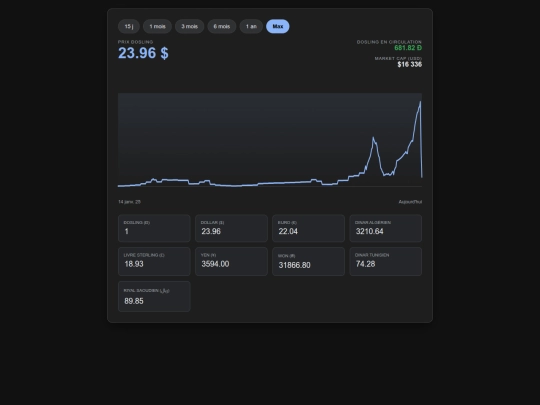
Task: Click the 23.96 $ Dosling price
Action: (x=143, y=53)
